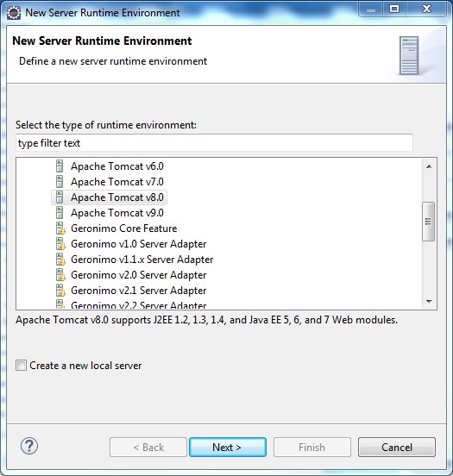The image size is (453, 476).
Task: Click the Next > button
Action: pos(228,447)
